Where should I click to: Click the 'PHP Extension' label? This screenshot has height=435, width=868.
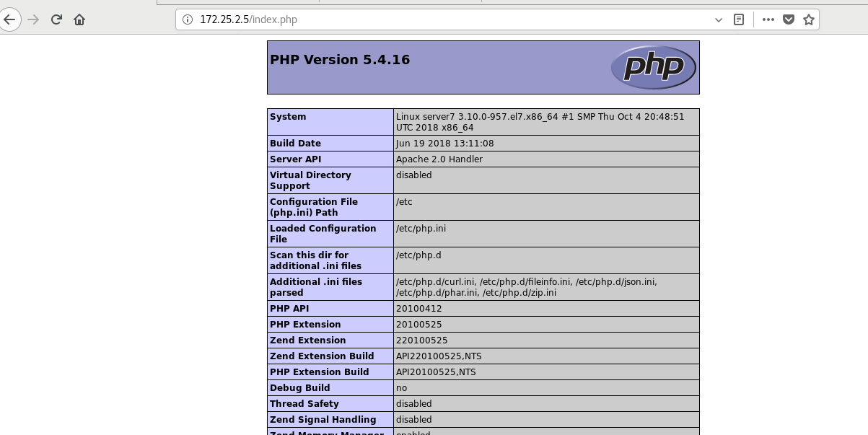(x=305, y=325)
